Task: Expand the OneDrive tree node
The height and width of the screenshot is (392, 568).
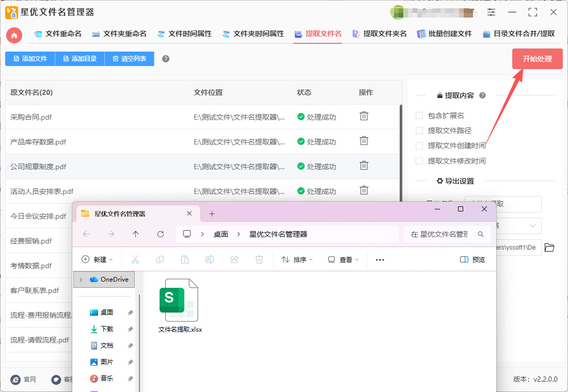Action: [81, 280]
